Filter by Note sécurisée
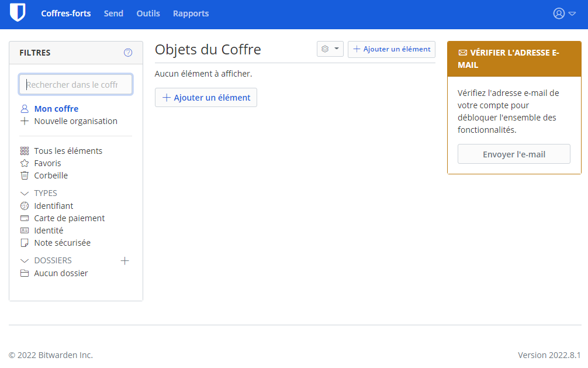 click(x=63, y=243)
